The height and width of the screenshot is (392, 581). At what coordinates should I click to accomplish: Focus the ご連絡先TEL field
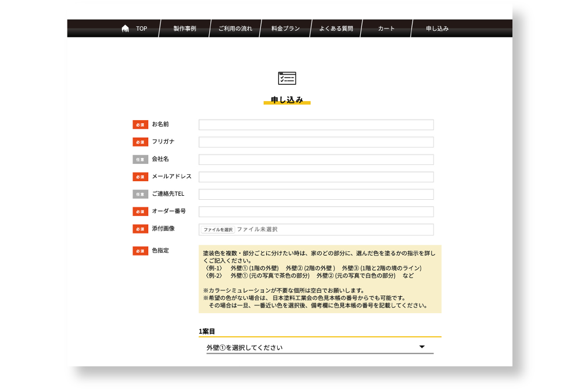click(316, 195)
